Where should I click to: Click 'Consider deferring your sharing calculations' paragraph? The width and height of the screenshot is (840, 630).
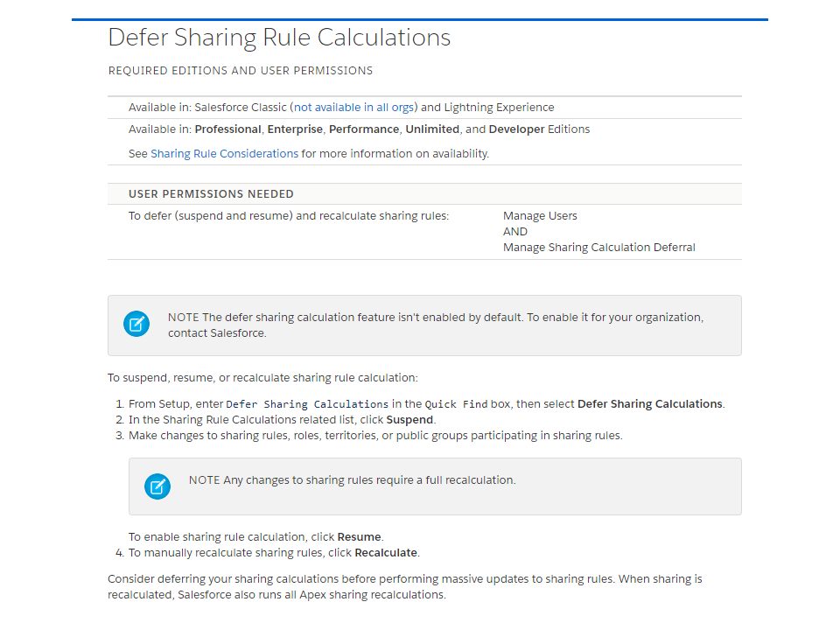pyautogui.click(x=405, y=586)
